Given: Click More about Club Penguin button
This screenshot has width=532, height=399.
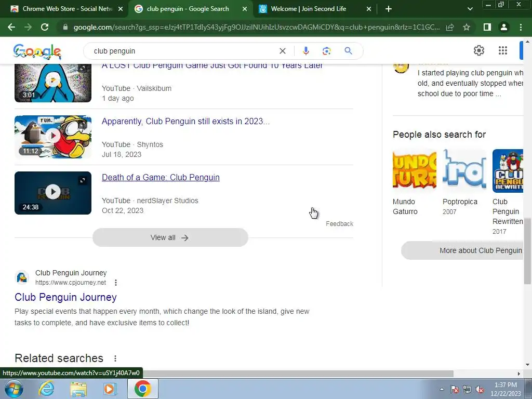Looking at the screenshot, I should (x=463, y=250).
